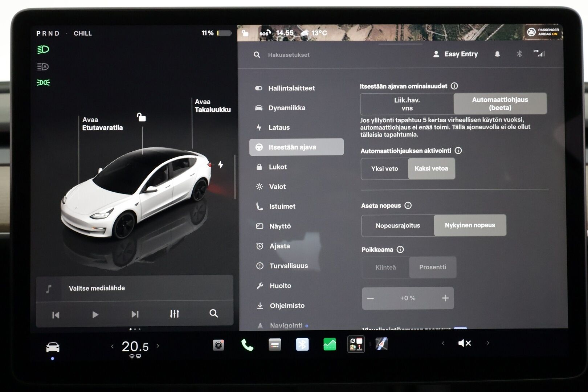Viewport: 588px width, 392px height.
Task: Set speed to Nopeusrajoitus
Action: (x=398, y=225)
